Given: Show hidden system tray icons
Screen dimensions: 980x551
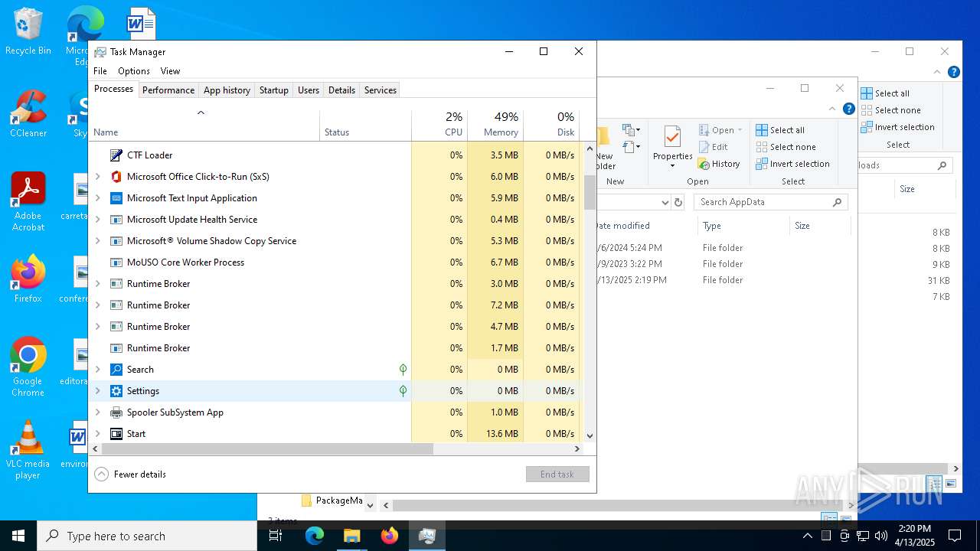Looking at the screenshot, I should point(807,536).
